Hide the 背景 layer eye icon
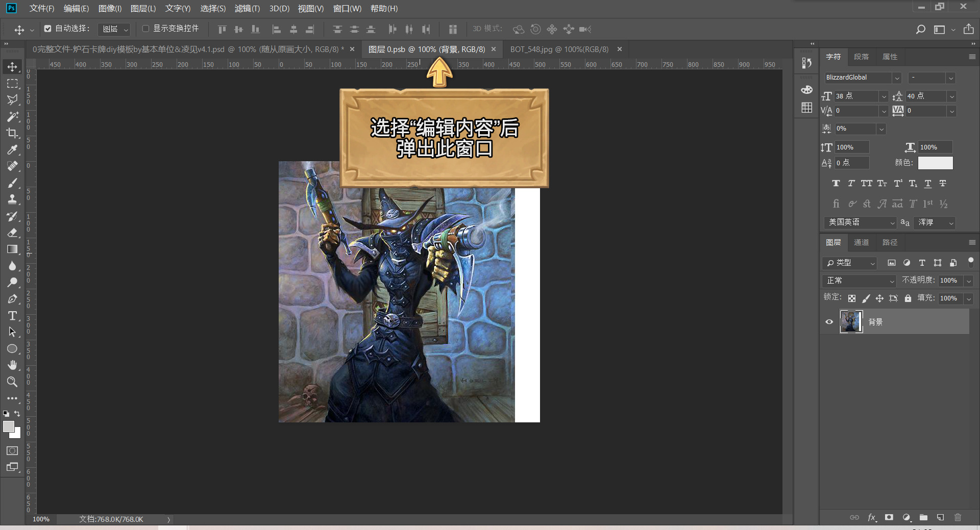This screenshot has width=980, height=530. 829,321
